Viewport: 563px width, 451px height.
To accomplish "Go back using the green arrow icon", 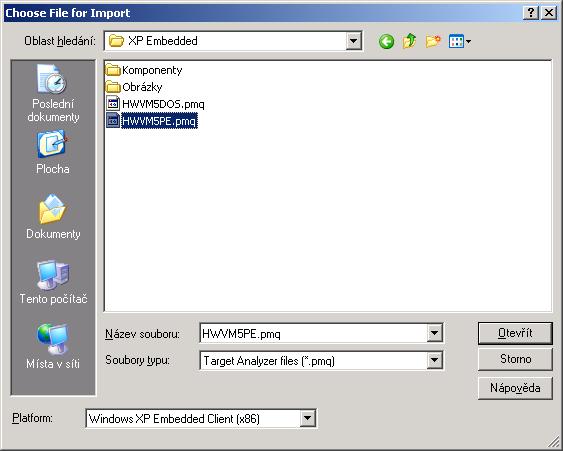I will 386,41.
